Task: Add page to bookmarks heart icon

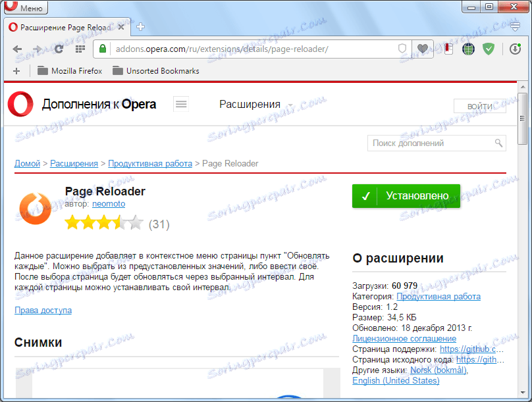Action: [x=423, y=49]
